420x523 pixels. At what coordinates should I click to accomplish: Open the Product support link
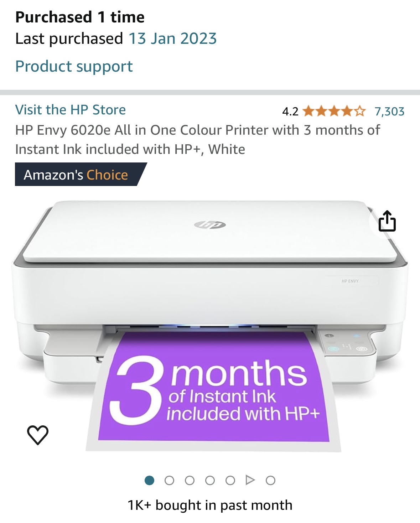[x=74, y=67]
